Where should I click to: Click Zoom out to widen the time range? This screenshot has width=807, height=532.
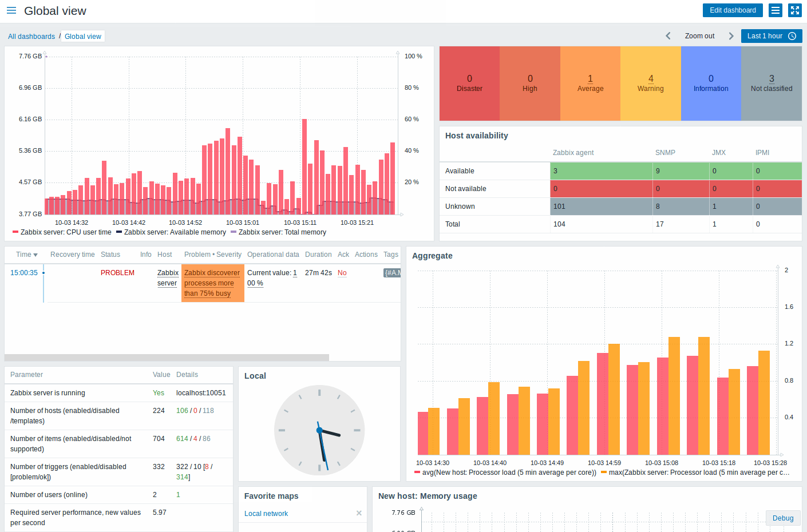(699, 35)
